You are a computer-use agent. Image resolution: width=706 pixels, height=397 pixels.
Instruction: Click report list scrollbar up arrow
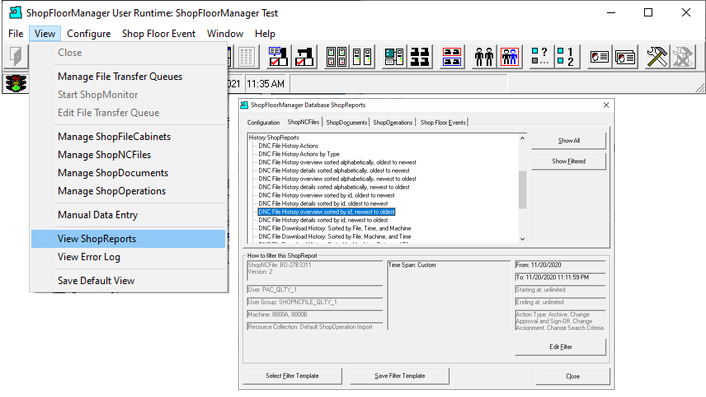pos(522,138)
